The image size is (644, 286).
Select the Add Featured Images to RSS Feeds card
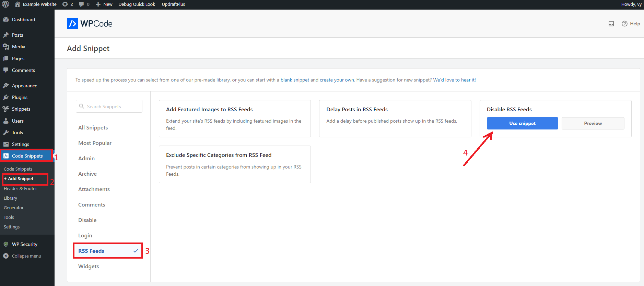coord(235,119)
